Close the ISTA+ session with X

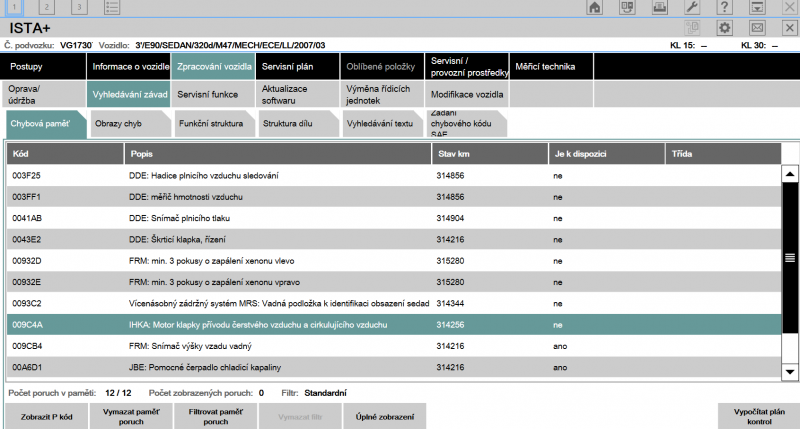pos(789,28)
